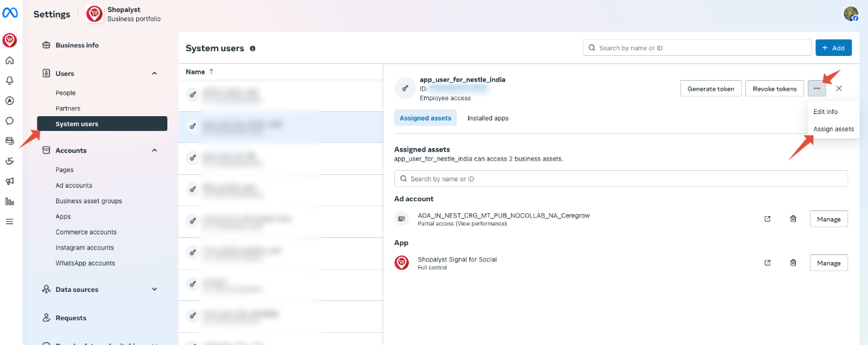Go to Home in left rail
This screenshot has width=868, height=345.
point(9,61)
